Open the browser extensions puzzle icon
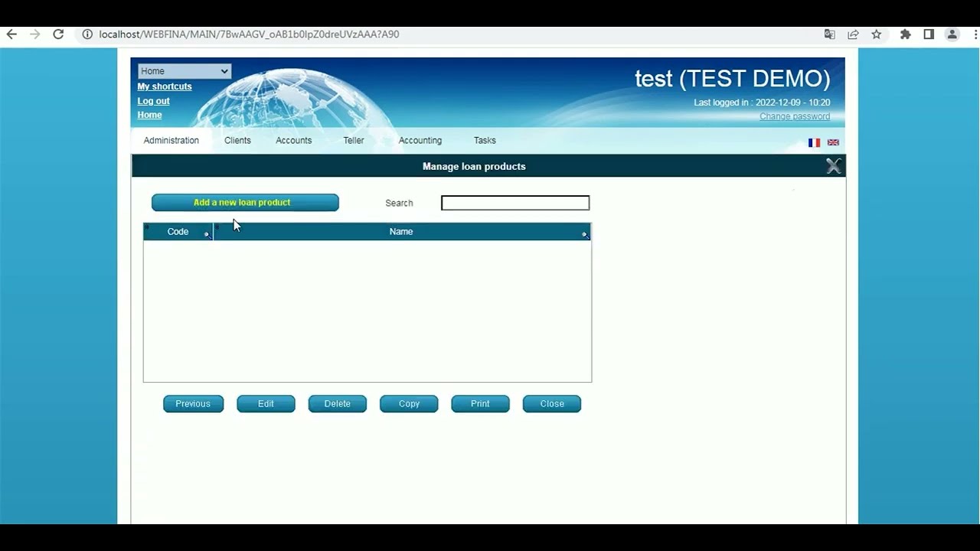Viewport: 980px width, 551px height. pos(906,34)
